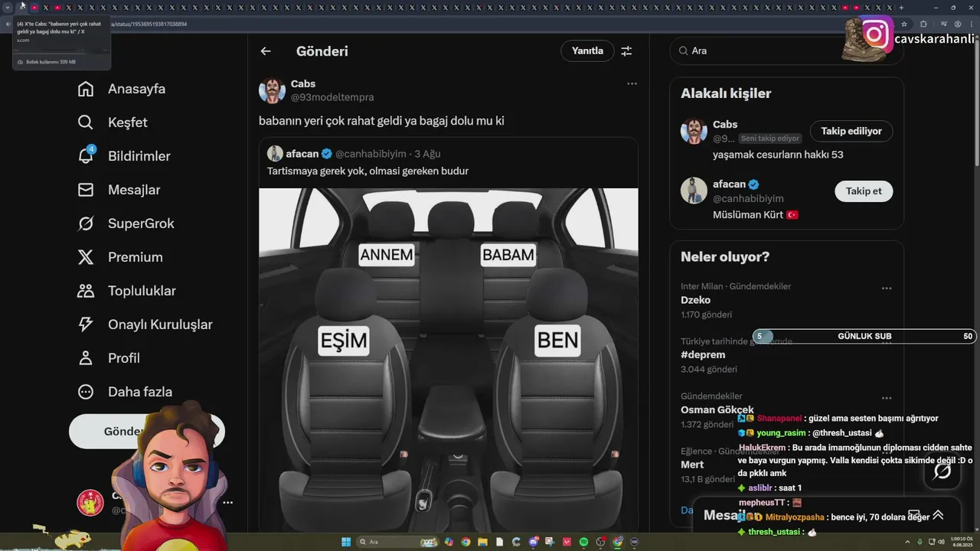Open Anasayfa home in the sidebar
The width and height of the screenshot is (980, 551).
[122, 89]
